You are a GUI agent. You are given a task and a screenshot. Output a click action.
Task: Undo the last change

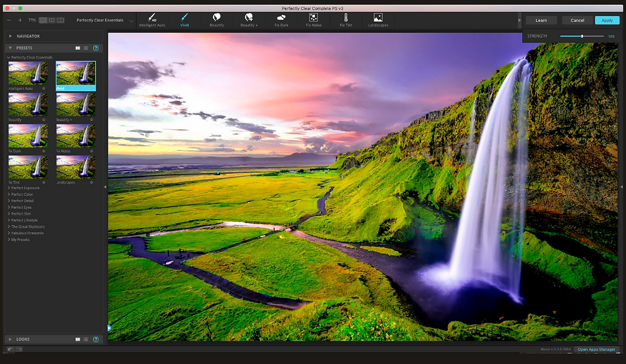pyautogui.click(x=11, y=349)
